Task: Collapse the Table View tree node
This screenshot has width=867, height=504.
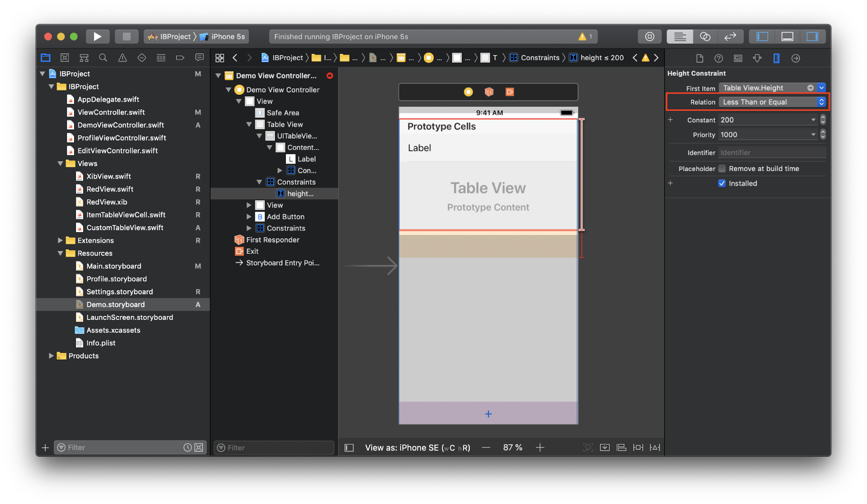Action: click(x=249, y=124)
